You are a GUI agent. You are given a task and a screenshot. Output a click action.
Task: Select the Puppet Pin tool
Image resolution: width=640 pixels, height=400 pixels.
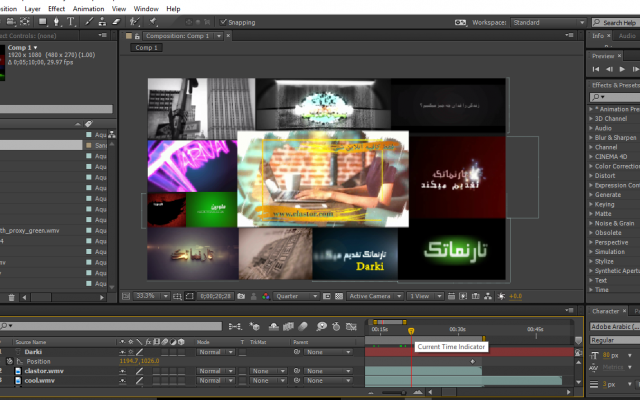coord(153,22)
